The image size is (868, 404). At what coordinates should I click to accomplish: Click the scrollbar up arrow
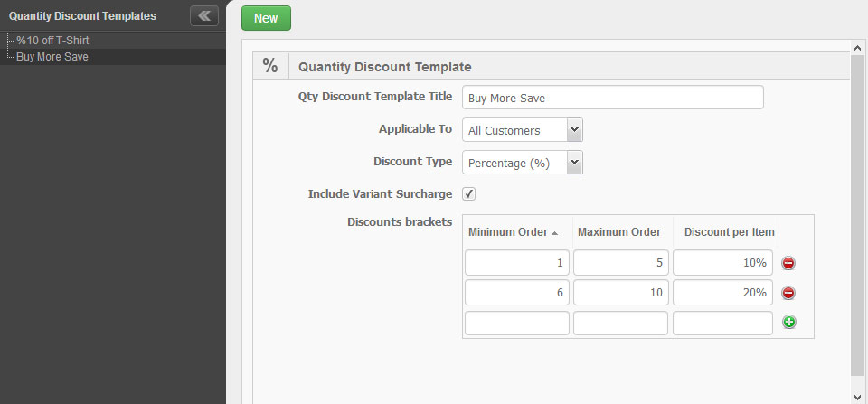pyautogui.click(x=857, y=48)
